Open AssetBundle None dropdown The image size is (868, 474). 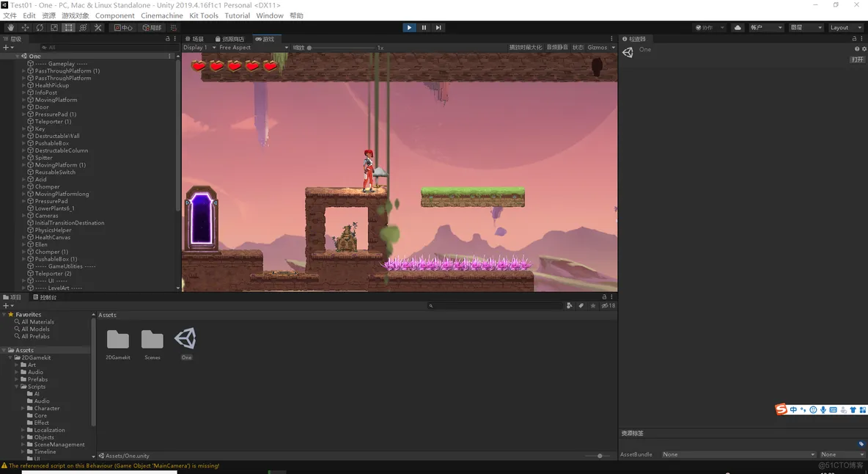click(738, 455)
